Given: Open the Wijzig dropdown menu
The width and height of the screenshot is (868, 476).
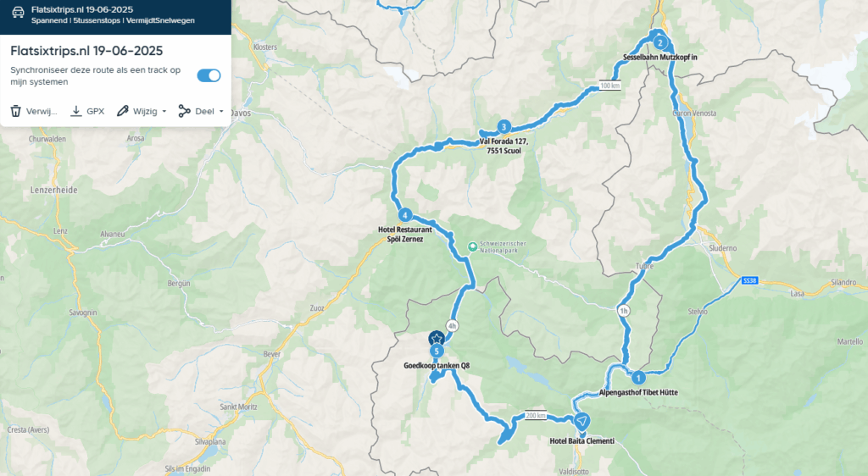Looking at the screenshot, I should (x=142, y=111).
